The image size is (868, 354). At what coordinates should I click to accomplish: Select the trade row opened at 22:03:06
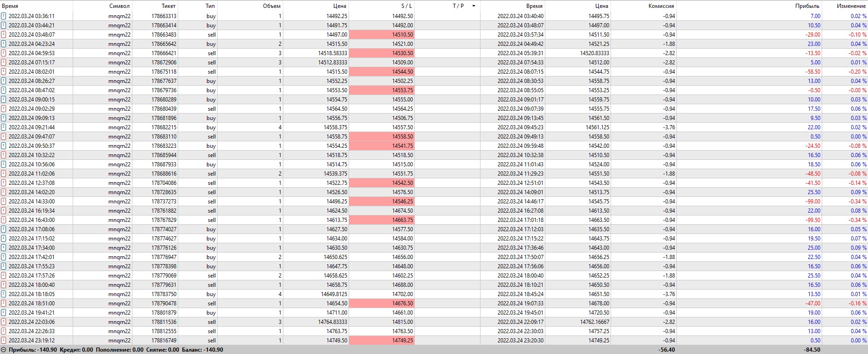(x=434, y=322)
